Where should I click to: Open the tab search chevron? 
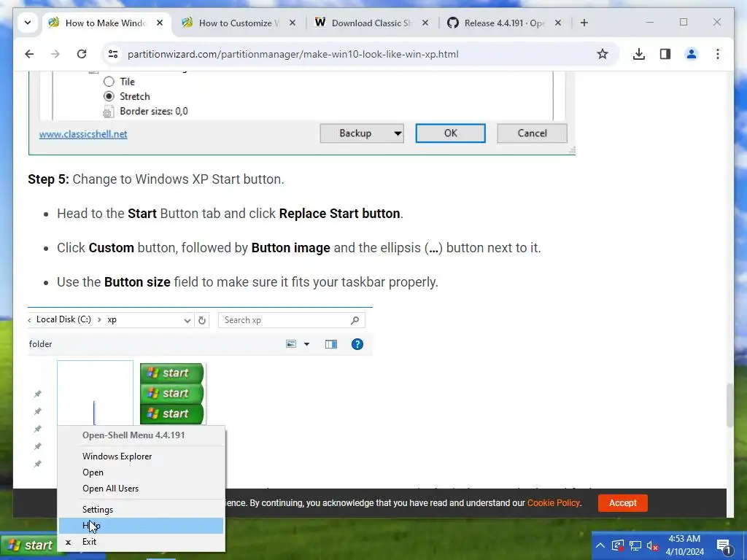(28, 23)
